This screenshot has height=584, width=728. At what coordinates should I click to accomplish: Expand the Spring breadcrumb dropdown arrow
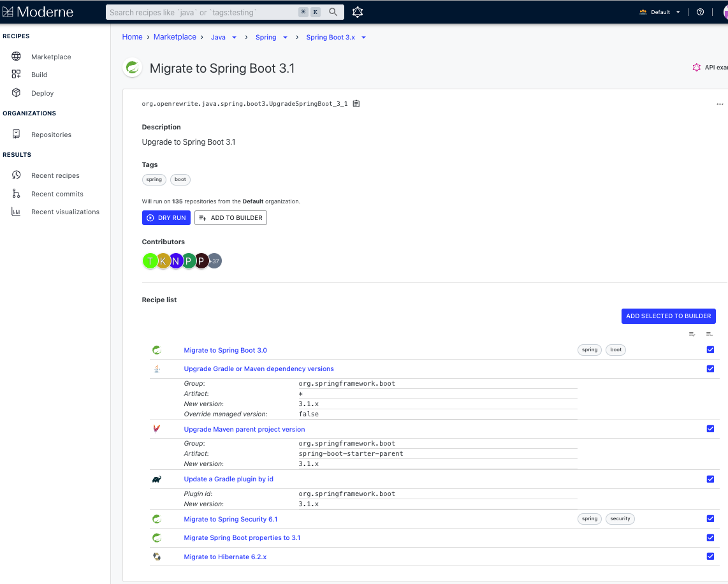pyautogui.click(x=285, y=38)
